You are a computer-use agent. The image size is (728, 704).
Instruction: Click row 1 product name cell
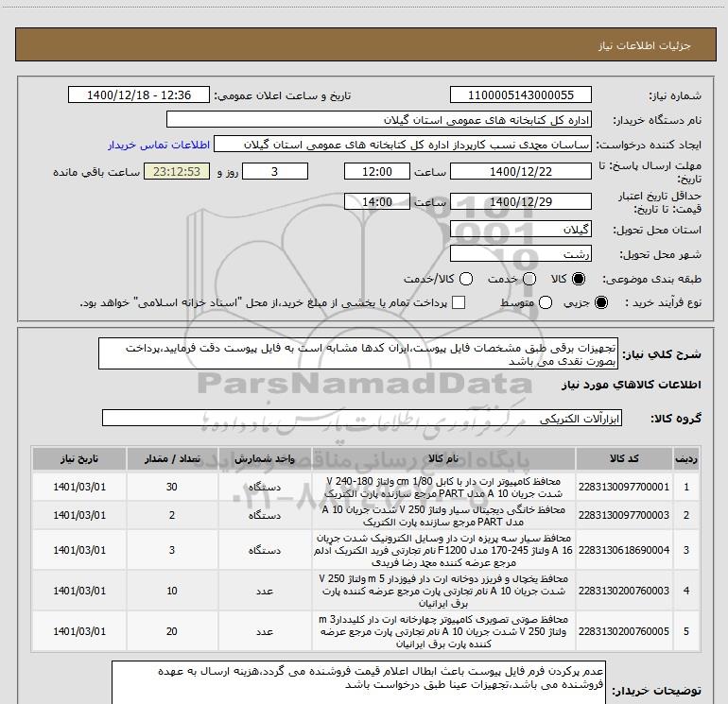coord(443,487)
